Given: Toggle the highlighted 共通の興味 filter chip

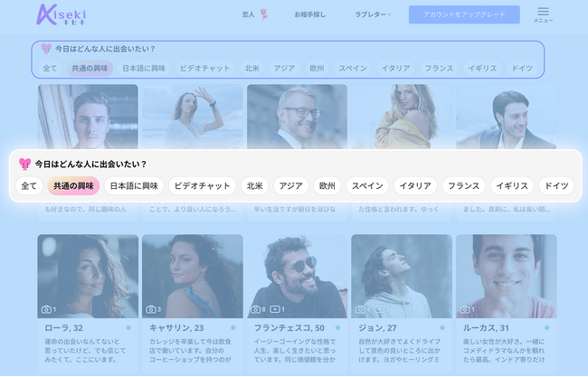Looking at the screenshot, I should (x=74, y=185).
